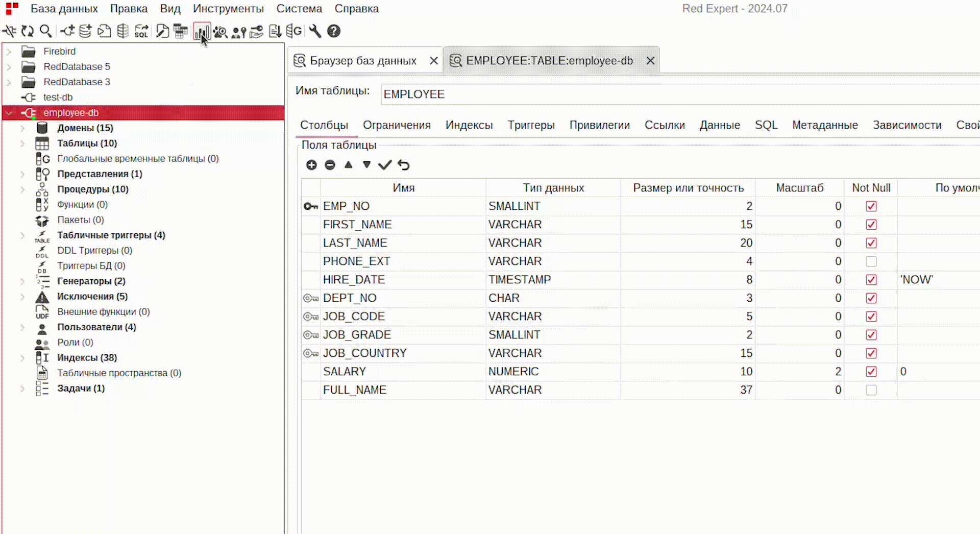Click the undo arrow above the fields table

pos(404,165)
